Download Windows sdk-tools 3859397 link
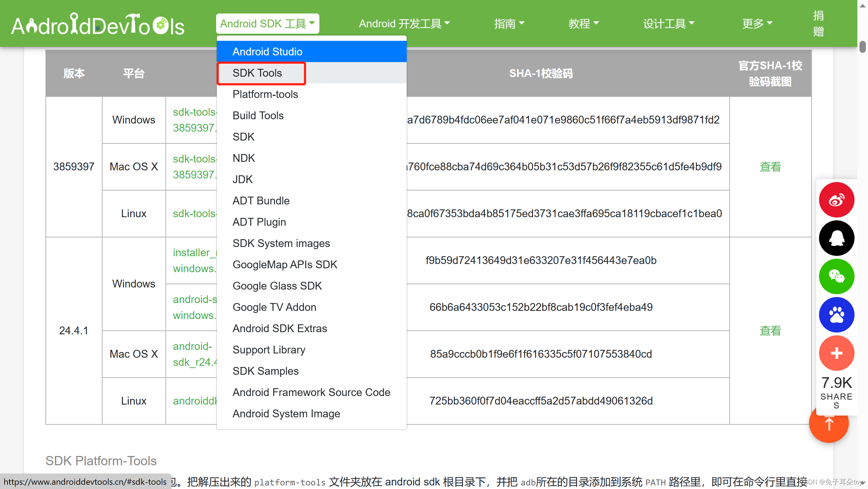 coord(194,120)
